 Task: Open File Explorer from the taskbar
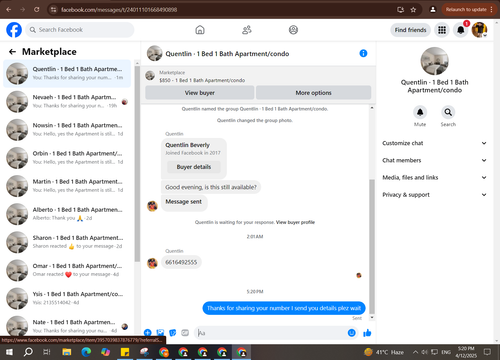point(67,352)
